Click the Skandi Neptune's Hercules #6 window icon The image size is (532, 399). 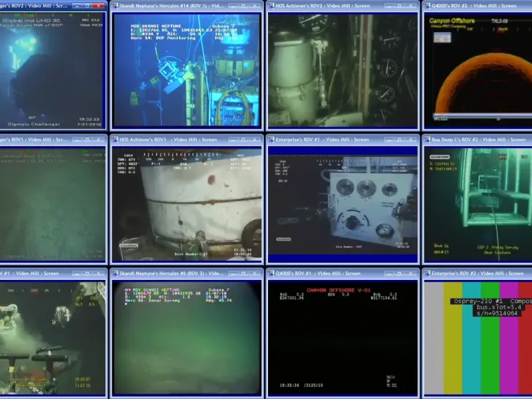point(115,273)
